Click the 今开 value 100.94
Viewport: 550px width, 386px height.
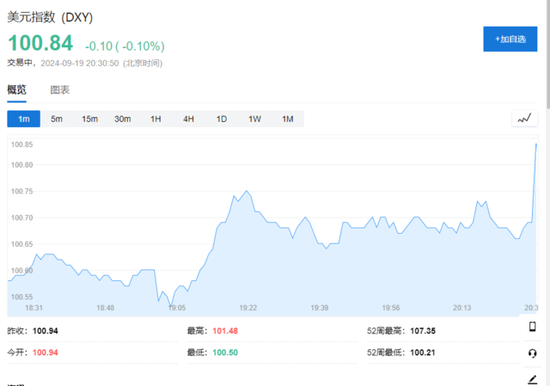(x=45, y=352)
